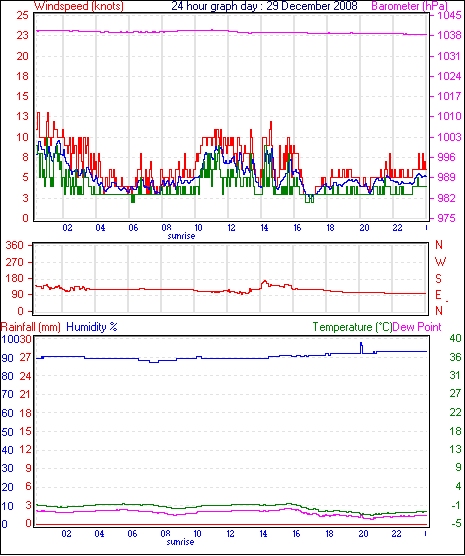Click the Humidity % label
465x556 pixels.
92,327
